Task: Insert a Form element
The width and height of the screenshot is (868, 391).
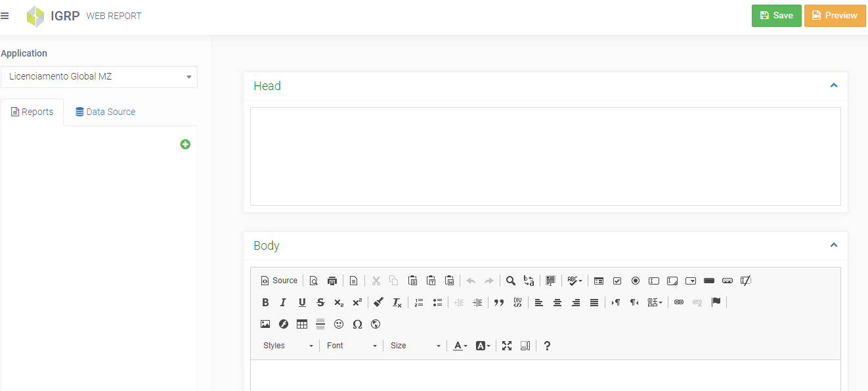Action: [599, 281]
